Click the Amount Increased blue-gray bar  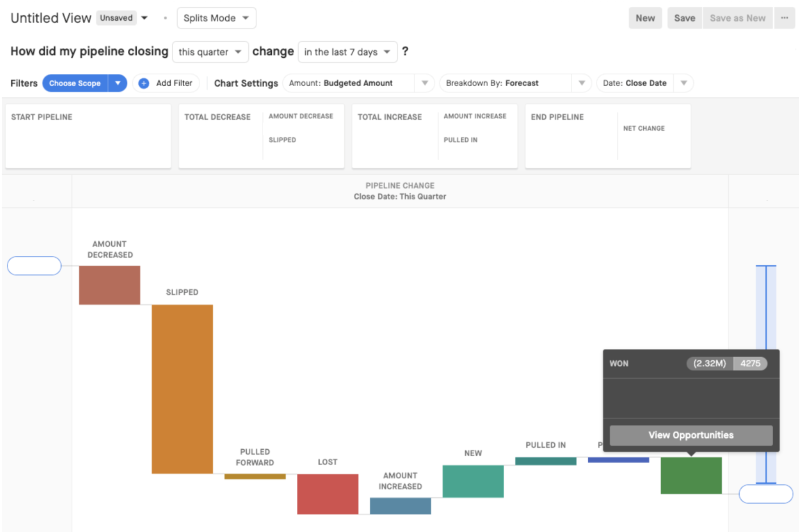coord(400,506)
